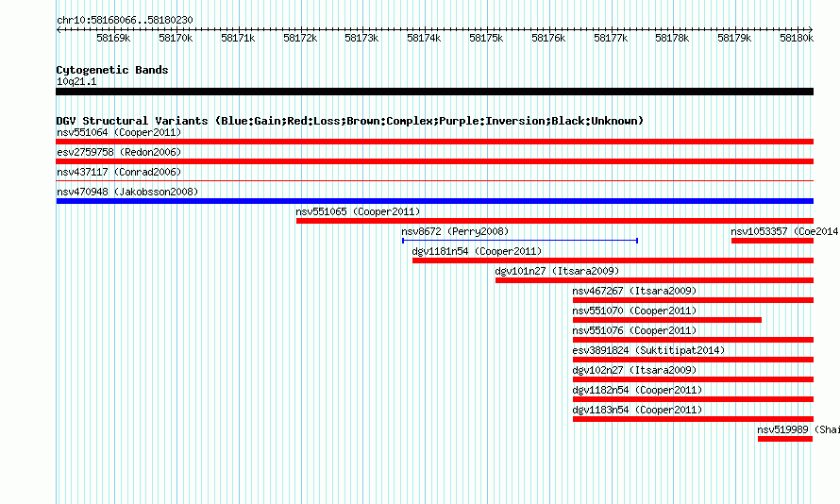Open the nsv551064 (Cooper2011) label
Image resolution: width=840 pixels, height=504 pixels.
point(119,132)
